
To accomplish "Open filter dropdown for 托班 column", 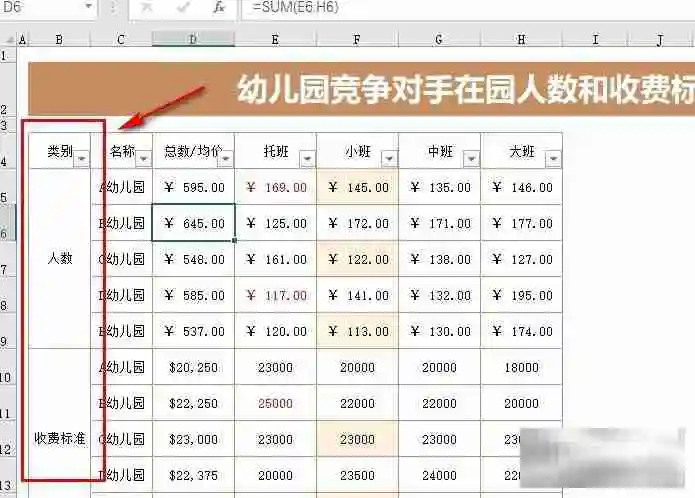I will [308, 159].
